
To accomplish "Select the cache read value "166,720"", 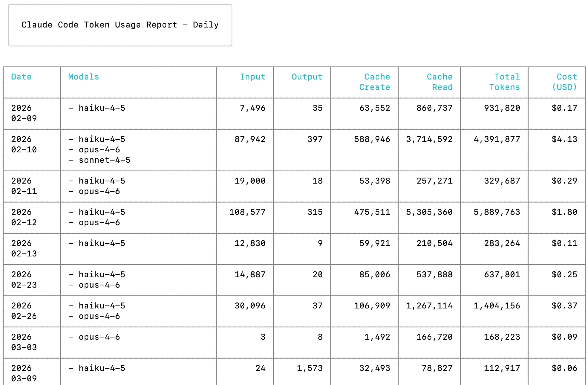I will pyautogui.click(x=434, y=337).
